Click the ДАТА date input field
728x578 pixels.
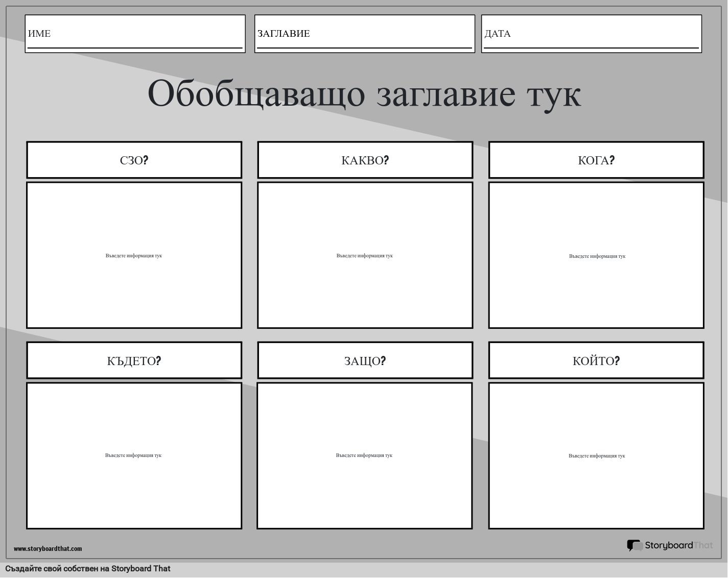point(591,34)
